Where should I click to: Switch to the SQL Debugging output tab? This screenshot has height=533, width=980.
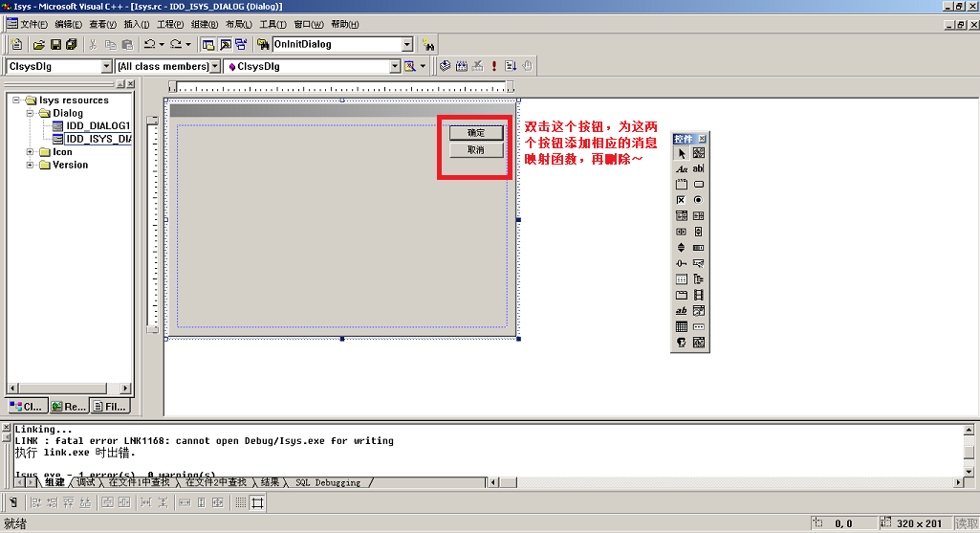328,482
